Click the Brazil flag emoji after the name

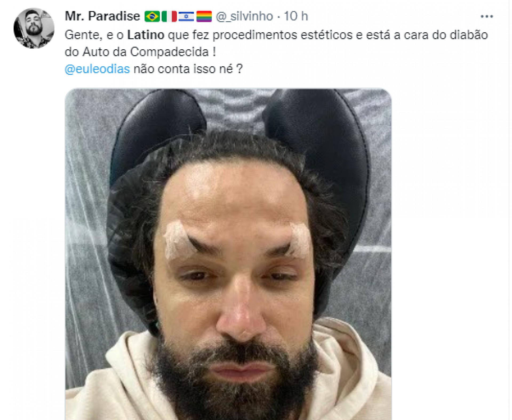click(x=152, y=16)
